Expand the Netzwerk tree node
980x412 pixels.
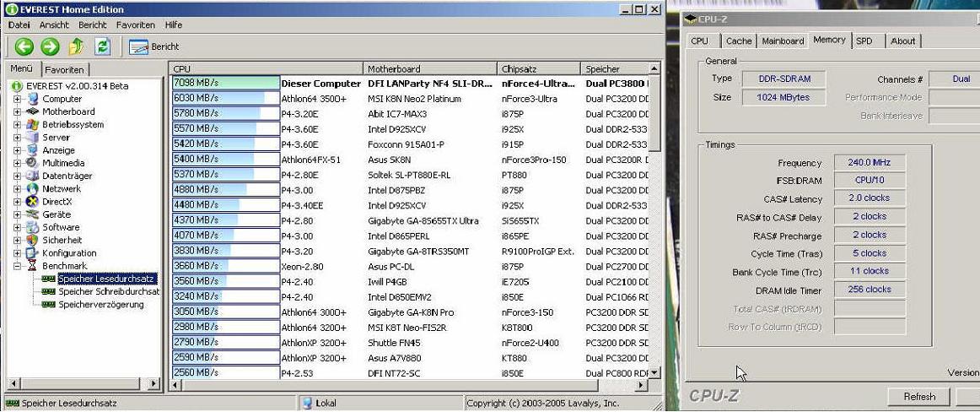17,189
